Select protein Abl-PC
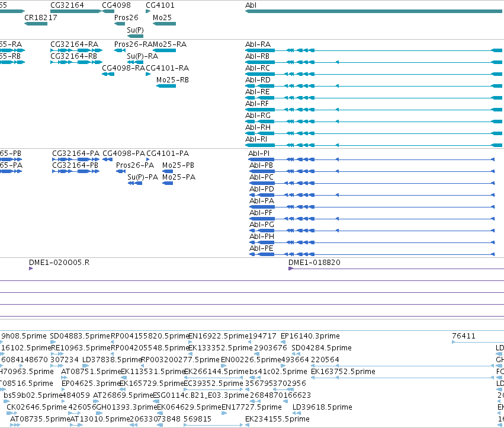 point(372,183)
